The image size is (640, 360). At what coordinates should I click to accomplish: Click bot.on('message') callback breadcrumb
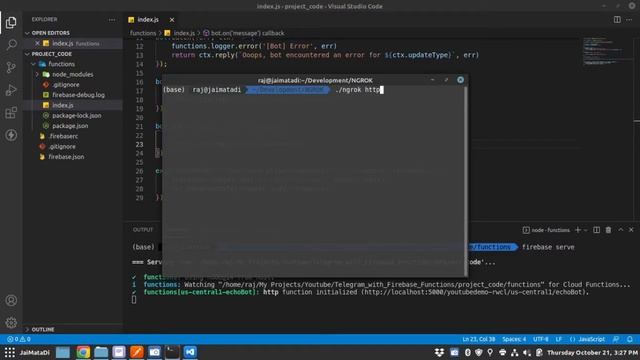(247, 33)
